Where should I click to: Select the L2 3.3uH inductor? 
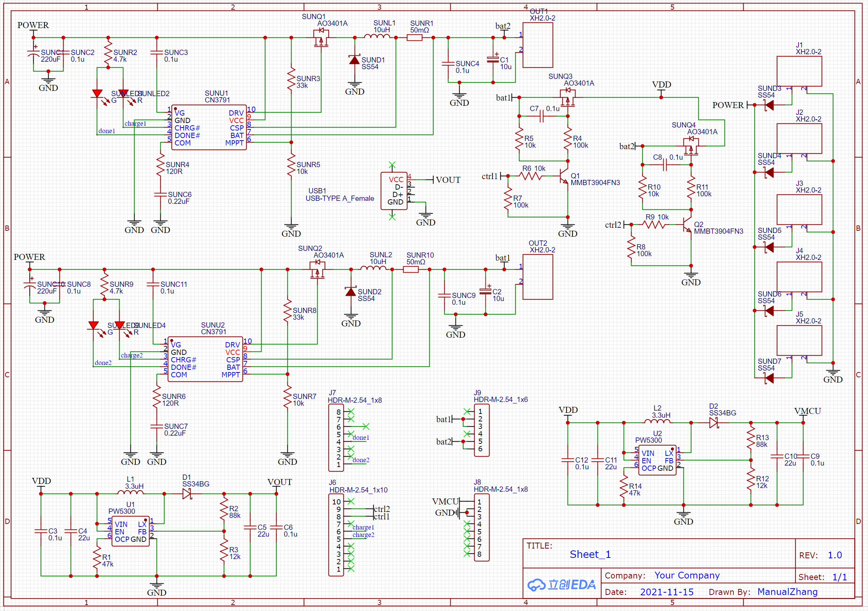click(x=657, y=421)
